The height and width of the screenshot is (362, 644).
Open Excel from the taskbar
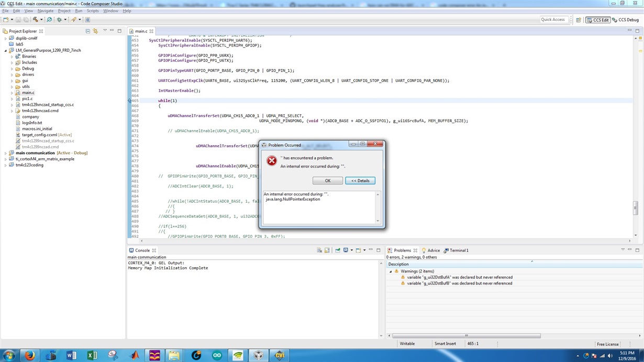pyautogui.click(x=92, y=355)
